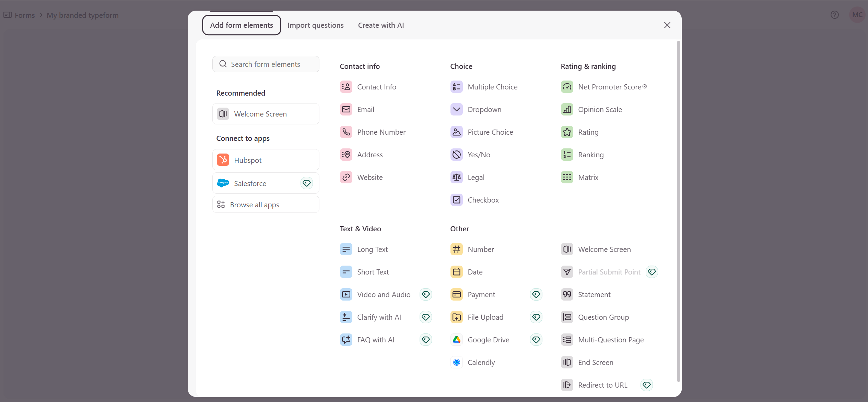Insert a Picture Choice question
Viewport: 868px width, 402px height.
pos(490,132)
